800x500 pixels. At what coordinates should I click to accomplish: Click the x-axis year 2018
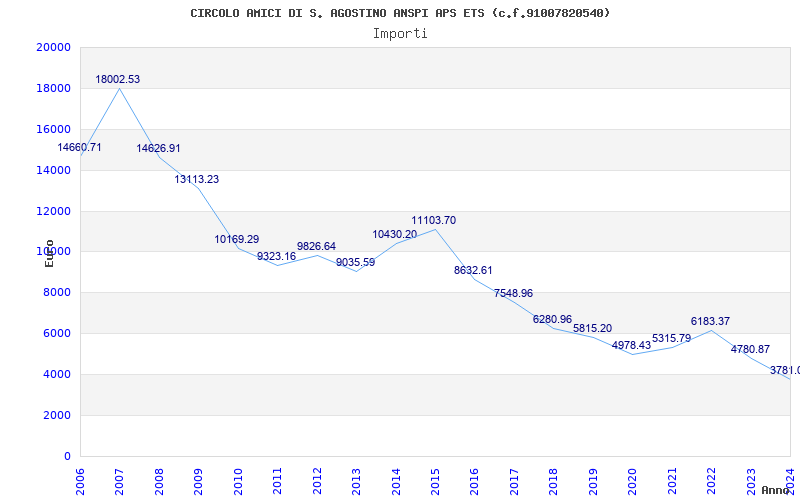[x=554, y=481]
